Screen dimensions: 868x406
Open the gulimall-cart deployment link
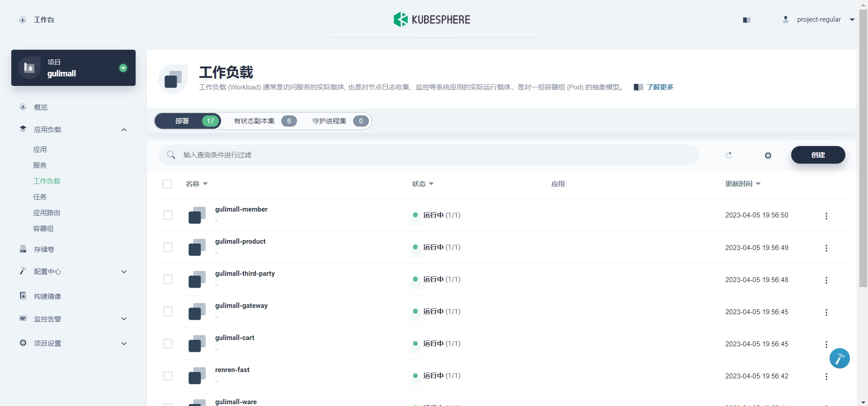(x=235, y=338)
